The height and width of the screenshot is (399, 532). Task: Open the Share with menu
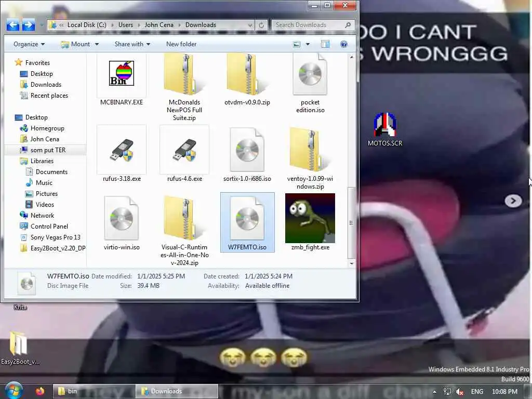(x=132, y=44)
